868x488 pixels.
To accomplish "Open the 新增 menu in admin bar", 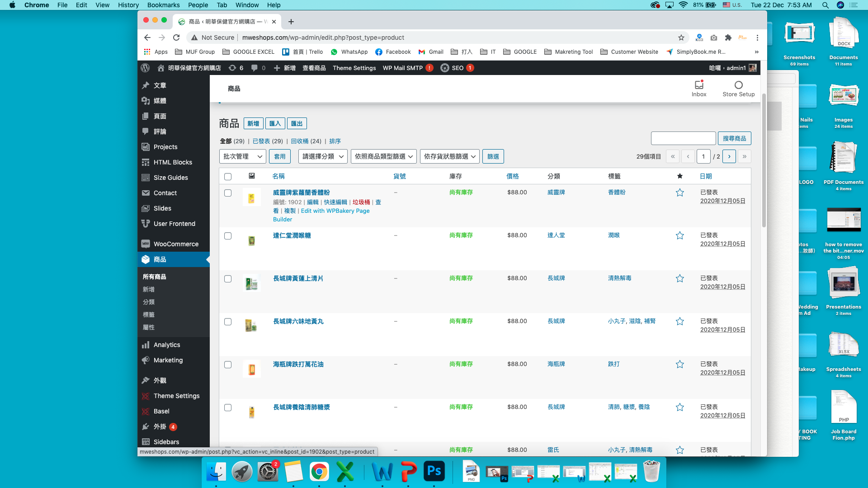I will (x=284, y=68).
